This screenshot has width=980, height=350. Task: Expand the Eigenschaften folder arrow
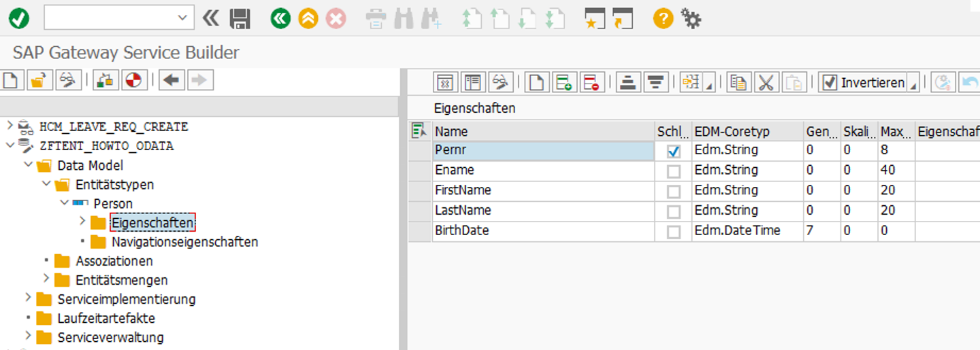82,222
